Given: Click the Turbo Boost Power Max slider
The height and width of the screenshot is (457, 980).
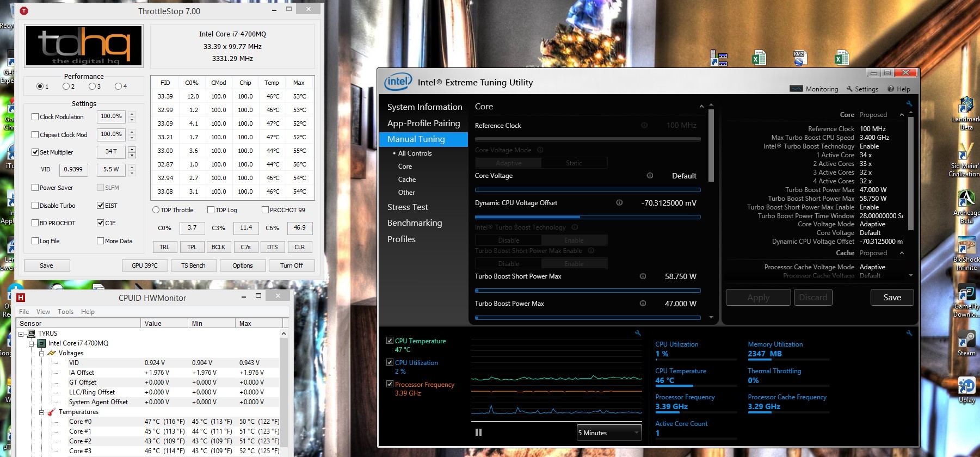Looking at the screenshot, I should (588, 317).
